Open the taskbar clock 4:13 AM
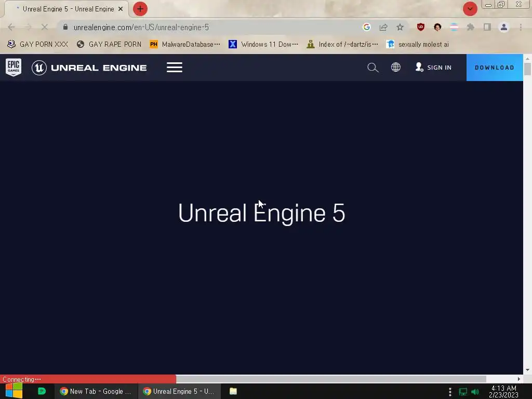The width and height of the screenshot is (532, 399). [503, 391]
